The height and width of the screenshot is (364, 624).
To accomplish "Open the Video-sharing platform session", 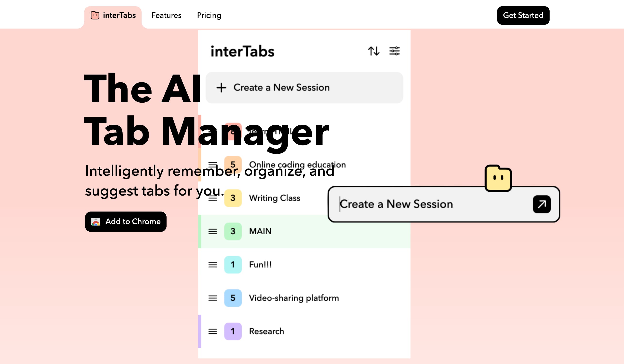I will (x=294, y=298).
